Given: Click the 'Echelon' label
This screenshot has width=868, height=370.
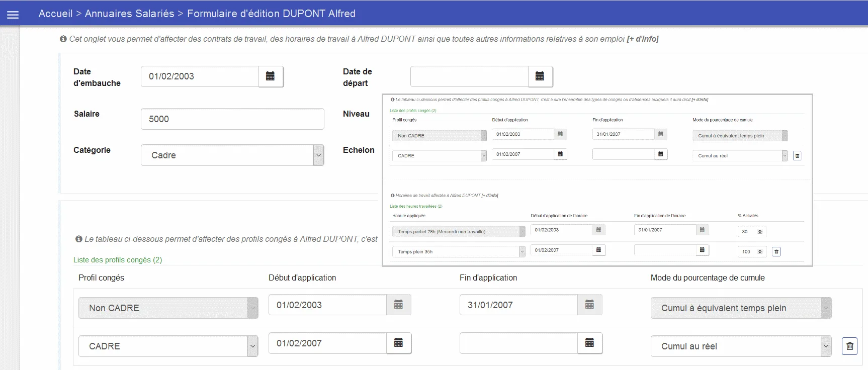Looking at the screenshot, I should (x=359, y=150).
